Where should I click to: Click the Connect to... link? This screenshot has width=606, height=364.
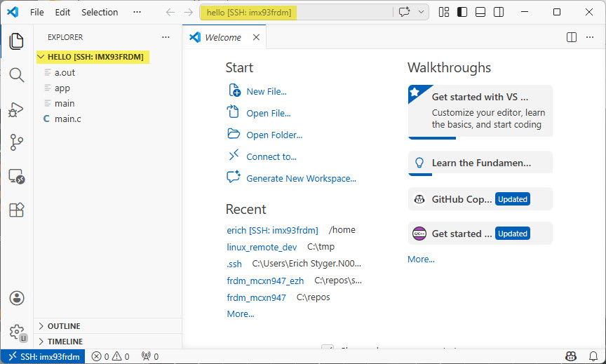(x=271, y=156)
